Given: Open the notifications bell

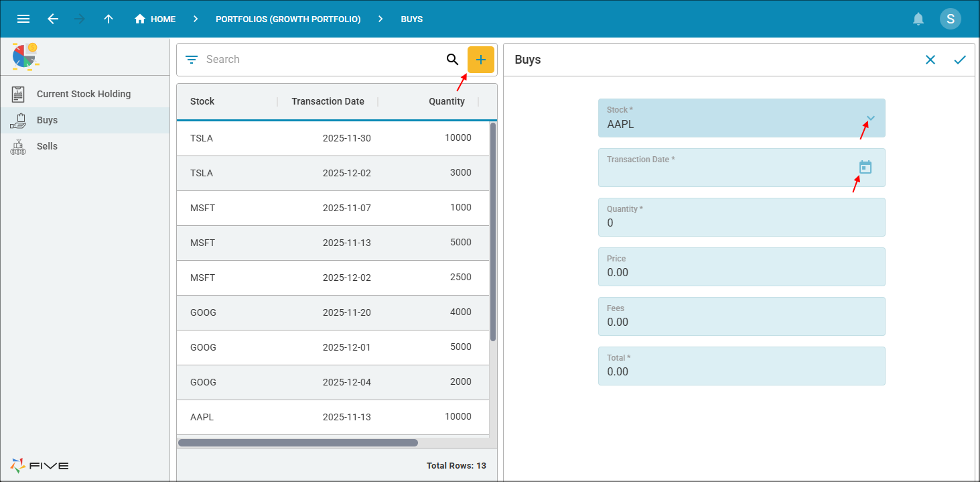Looking at the screenshot, I should tap(918, 19).
